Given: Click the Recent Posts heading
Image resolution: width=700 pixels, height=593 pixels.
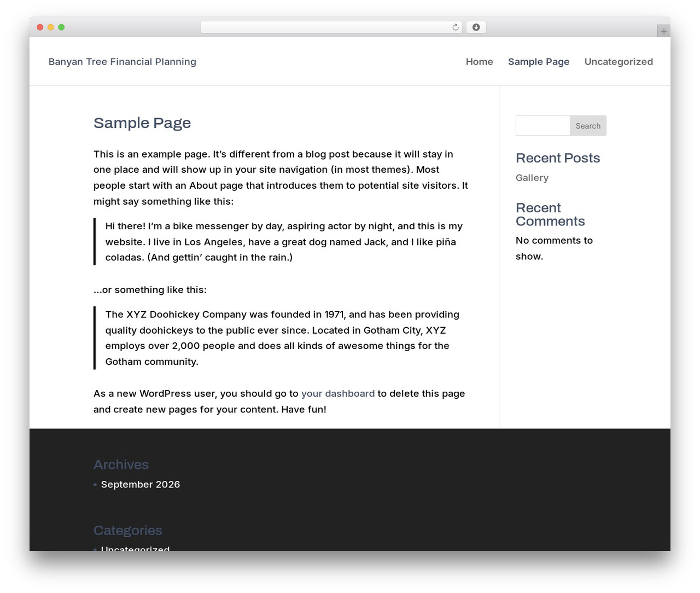Looking at the screenshot, I should tap(558, 158).
